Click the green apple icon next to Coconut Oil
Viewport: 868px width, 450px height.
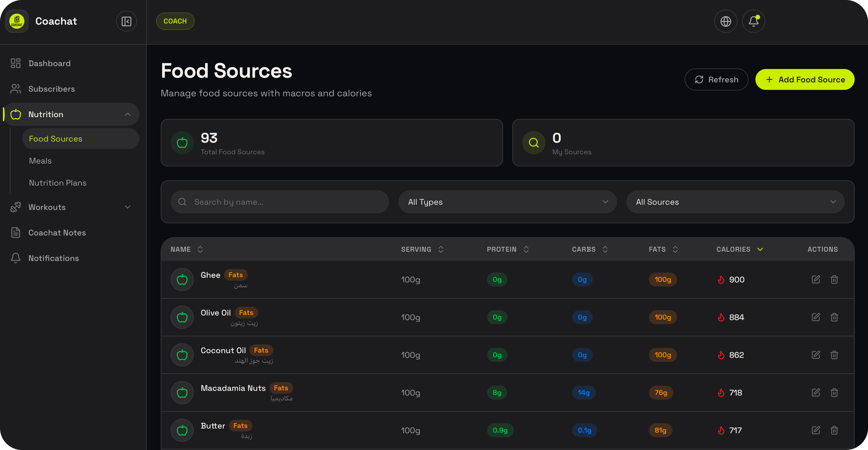(182, 355)
